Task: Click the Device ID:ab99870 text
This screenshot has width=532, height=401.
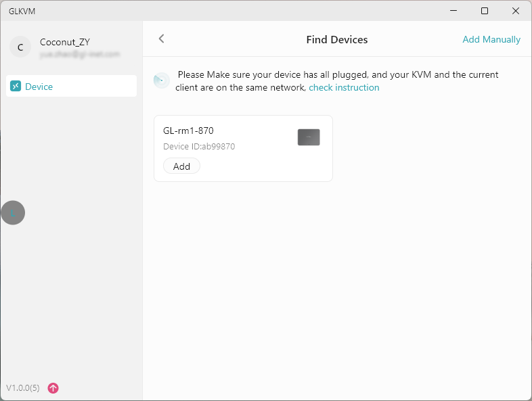Action: coord(199,147)
